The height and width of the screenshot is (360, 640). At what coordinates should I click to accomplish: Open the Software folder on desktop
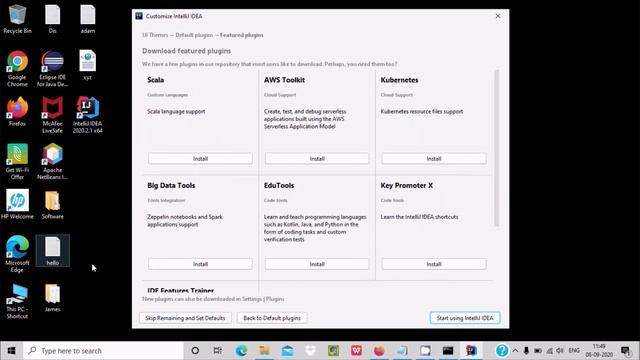(x=52, y=204)
